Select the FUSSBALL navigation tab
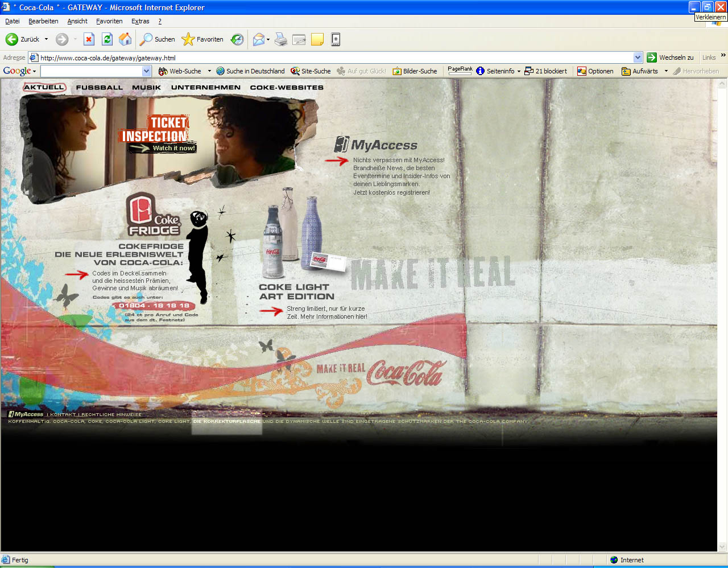The height and width of the screenshot is (568, 728). tap(100, 88)
